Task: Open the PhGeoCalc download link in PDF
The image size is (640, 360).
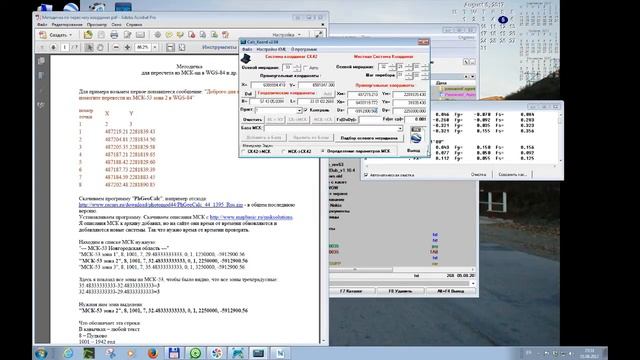Action: (161, 205)
